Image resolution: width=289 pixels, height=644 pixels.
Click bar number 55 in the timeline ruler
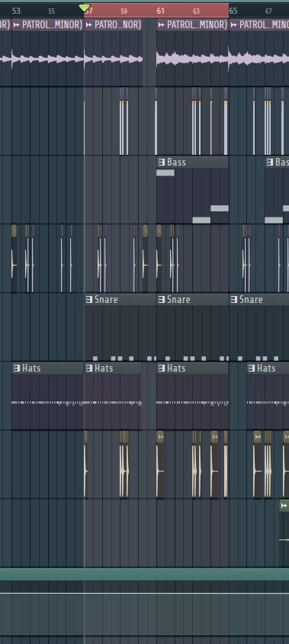click(51, 11)
